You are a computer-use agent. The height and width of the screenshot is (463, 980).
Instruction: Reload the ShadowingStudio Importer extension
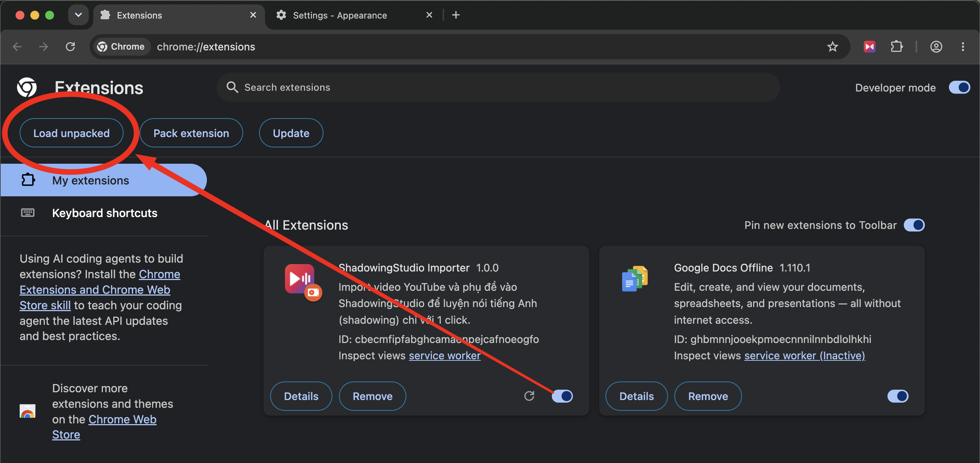point(529,396)
